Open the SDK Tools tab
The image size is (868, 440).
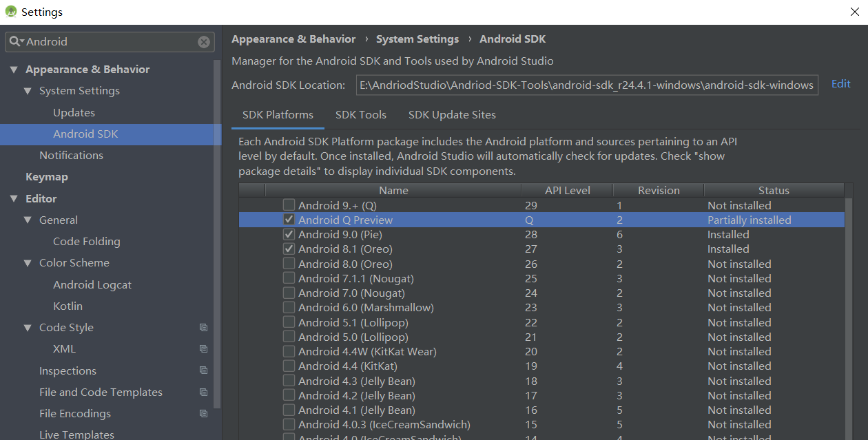click(x=361, y=115)
